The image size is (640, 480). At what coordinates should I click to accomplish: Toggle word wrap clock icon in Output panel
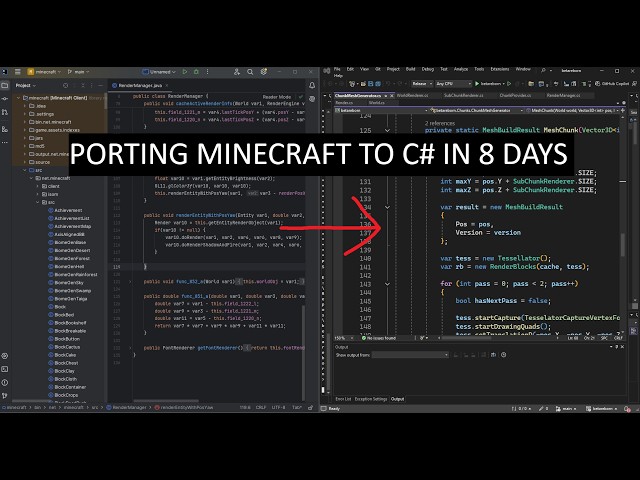(504, 355)
